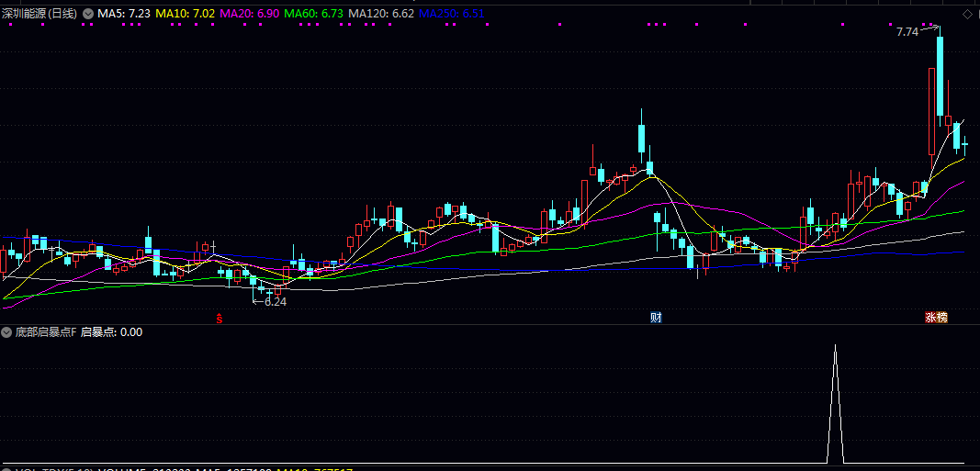Open the 涨榜 marker icon
This screenshot has width=980, height=471.
(x=936, y=318)
